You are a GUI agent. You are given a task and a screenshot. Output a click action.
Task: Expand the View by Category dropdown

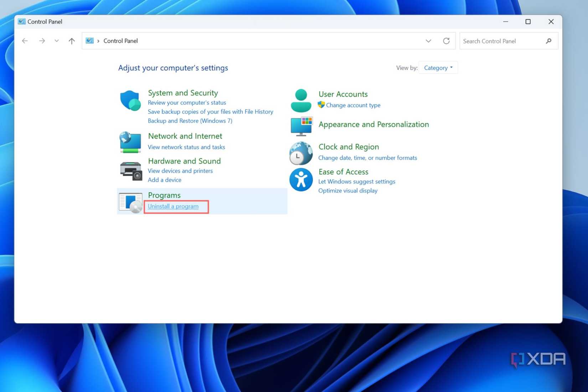(438, 68)
